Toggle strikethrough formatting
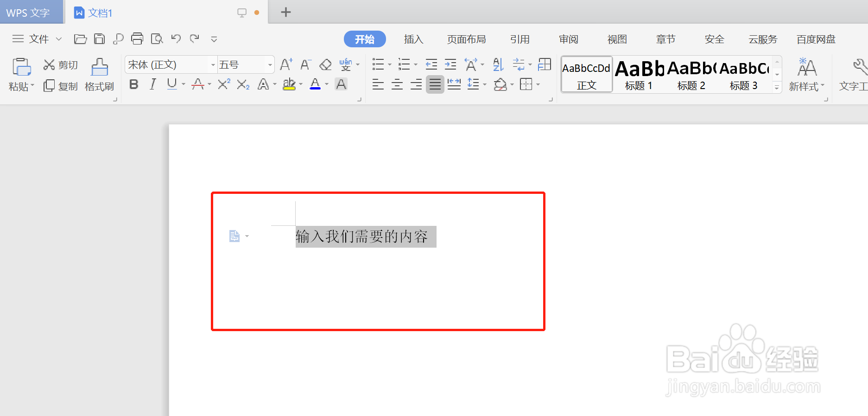This screenshot has height=416, width=868. [198, 84]
